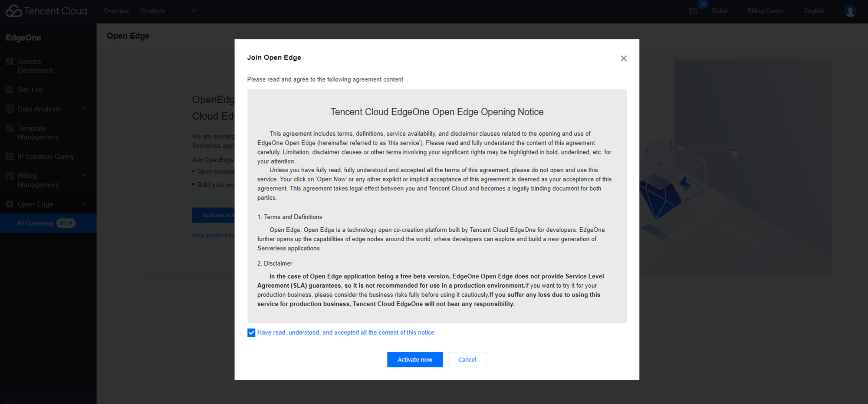Open the Ticket menu item

tap(719, 11)
